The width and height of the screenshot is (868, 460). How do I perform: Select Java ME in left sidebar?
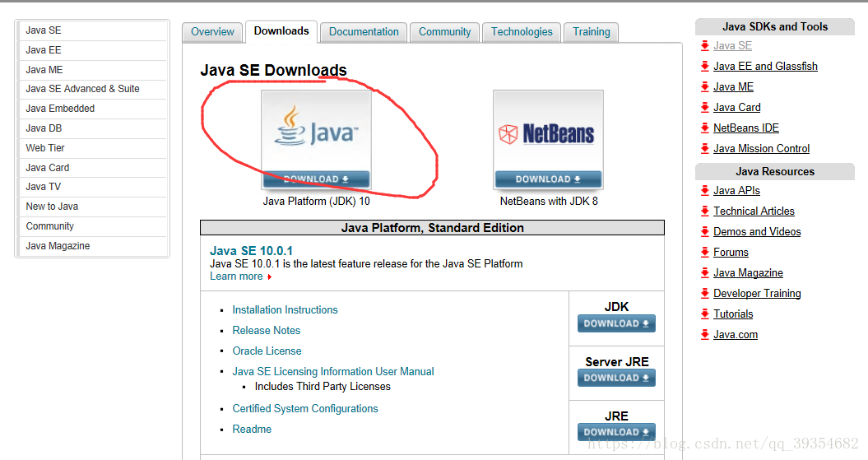tap(92, 70)
